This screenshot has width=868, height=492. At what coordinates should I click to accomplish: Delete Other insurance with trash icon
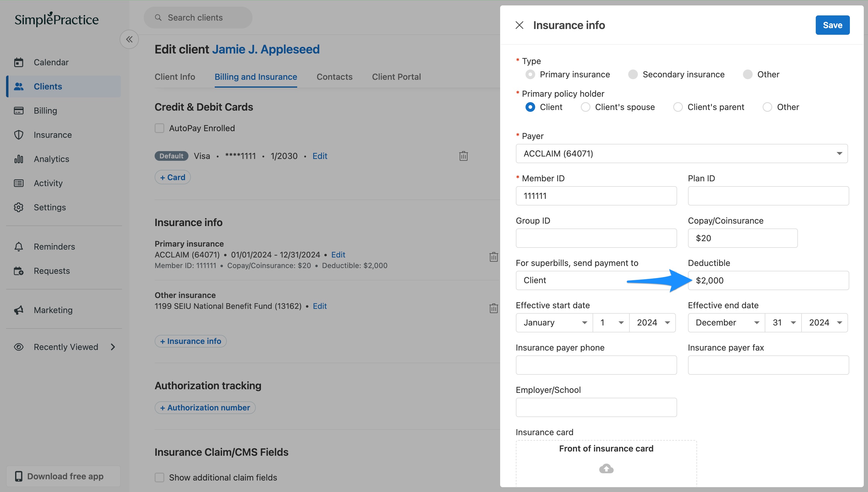pyautogui.click(x=493, y=308)
